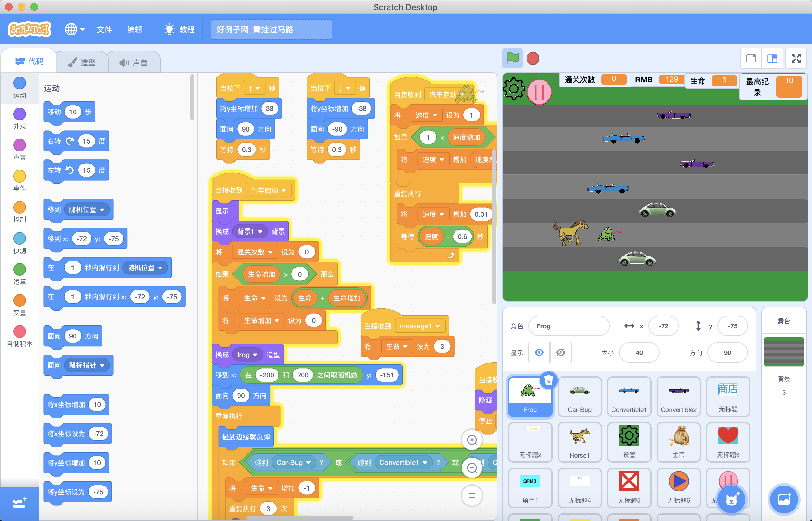Click the 碰到边缘就反弹 block
Screen dimensions: 812x521
click(246, 437)
